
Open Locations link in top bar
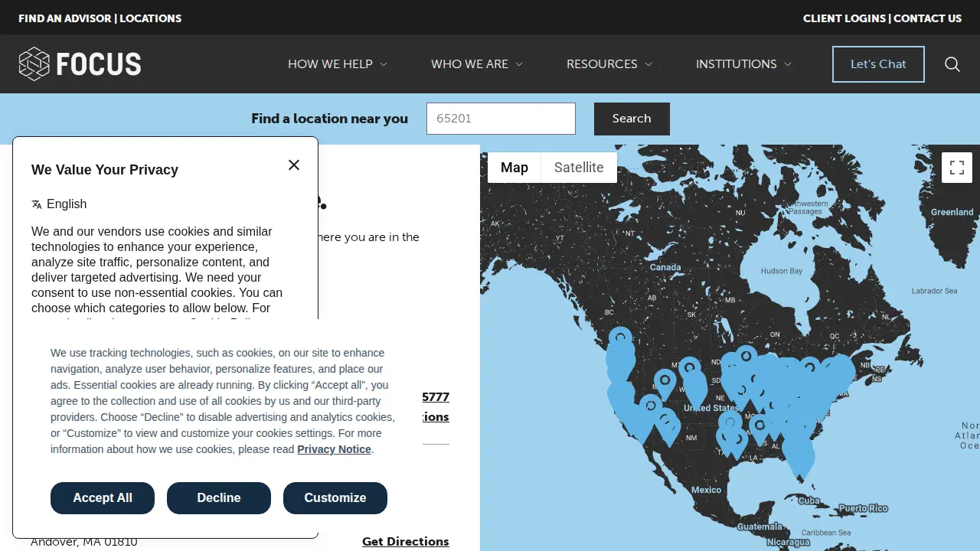click(151, 18)
